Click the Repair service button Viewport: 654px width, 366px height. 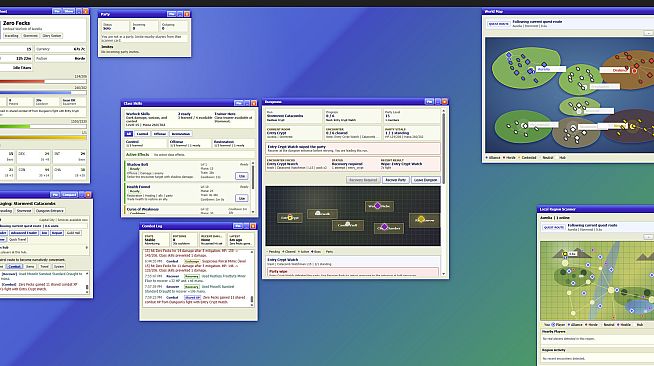pos(57,233)
